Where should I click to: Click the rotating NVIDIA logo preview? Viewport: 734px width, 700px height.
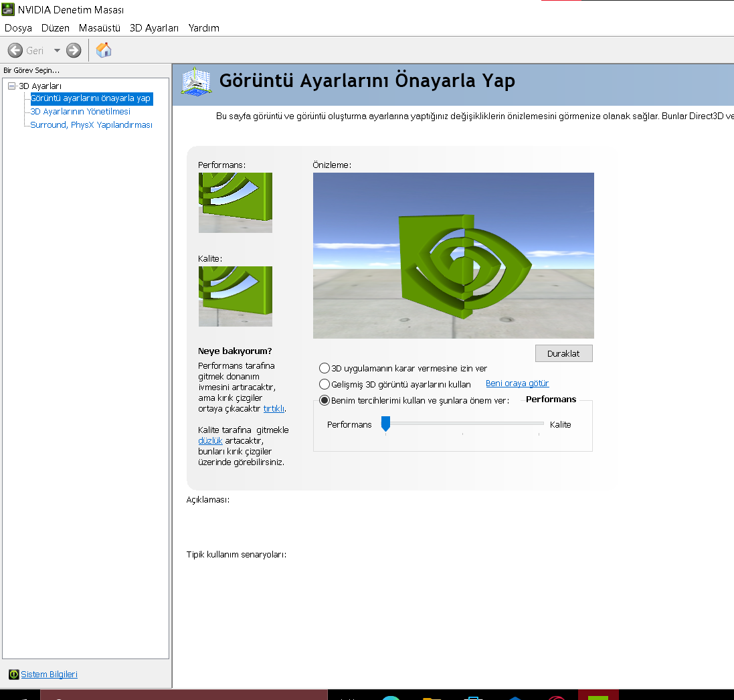coord(453,256)
